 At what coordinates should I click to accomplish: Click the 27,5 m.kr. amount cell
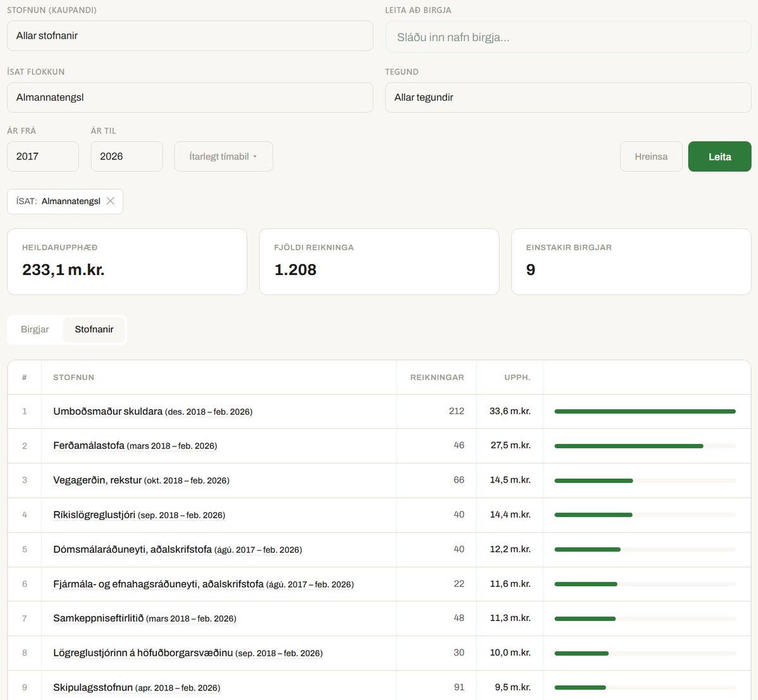(510, 446)
